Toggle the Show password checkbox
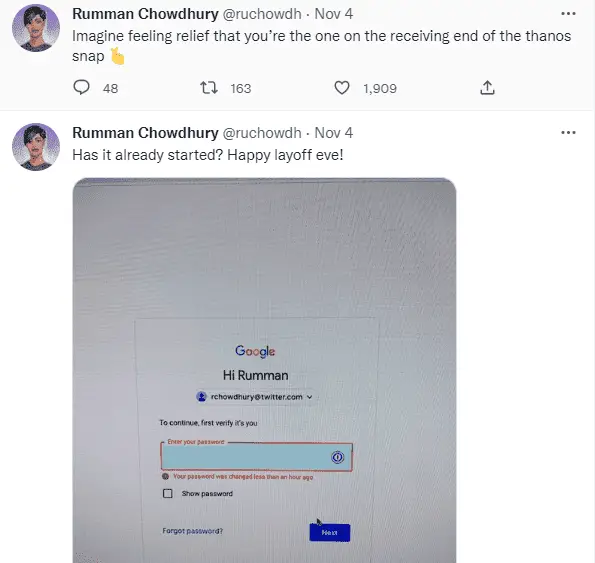Screen dimensions: 595x563 point(167,493)
